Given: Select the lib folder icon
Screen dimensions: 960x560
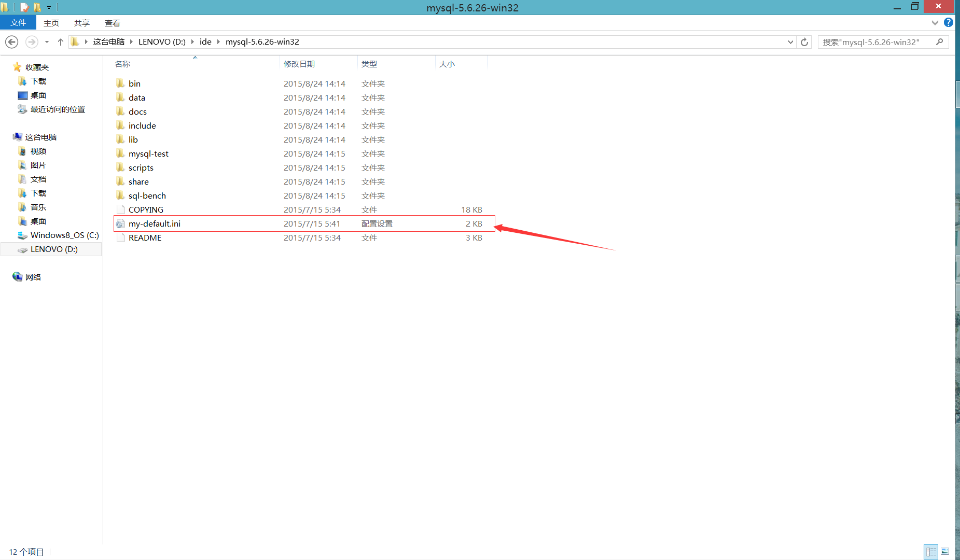Looking at the screenshot, I should (120, 139).
